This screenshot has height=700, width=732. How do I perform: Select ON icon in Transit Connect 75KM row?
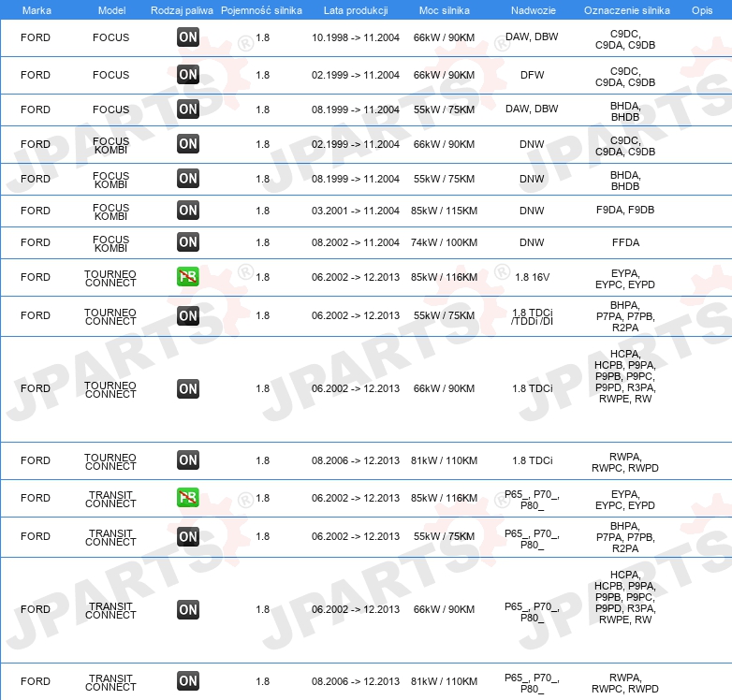click(x=188, y=536)
